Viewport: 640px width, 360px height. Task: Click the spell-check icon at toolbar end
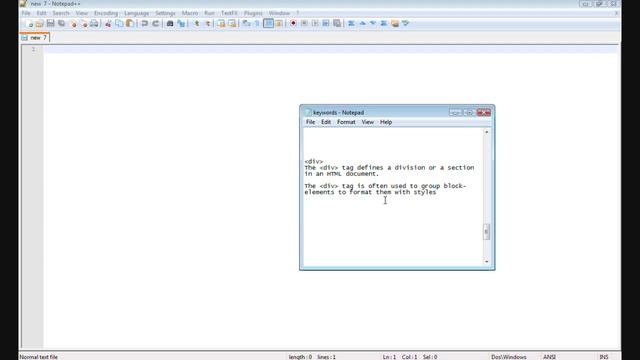[x=405, y=24]
